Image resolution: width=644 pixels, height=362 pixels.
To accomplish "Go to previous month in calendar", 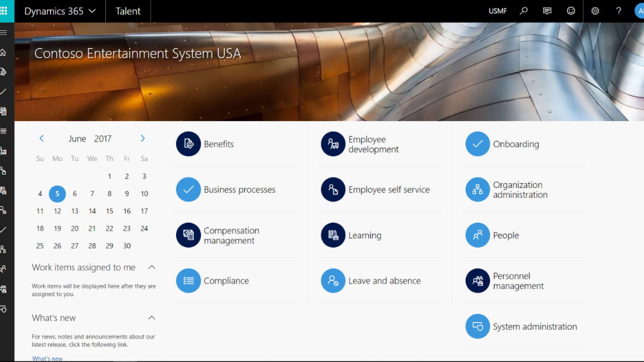I will coord(41,139).
